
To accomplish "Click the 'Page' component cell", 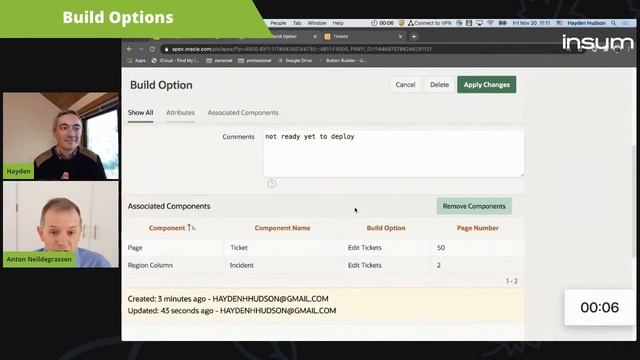I will [135, 247].
